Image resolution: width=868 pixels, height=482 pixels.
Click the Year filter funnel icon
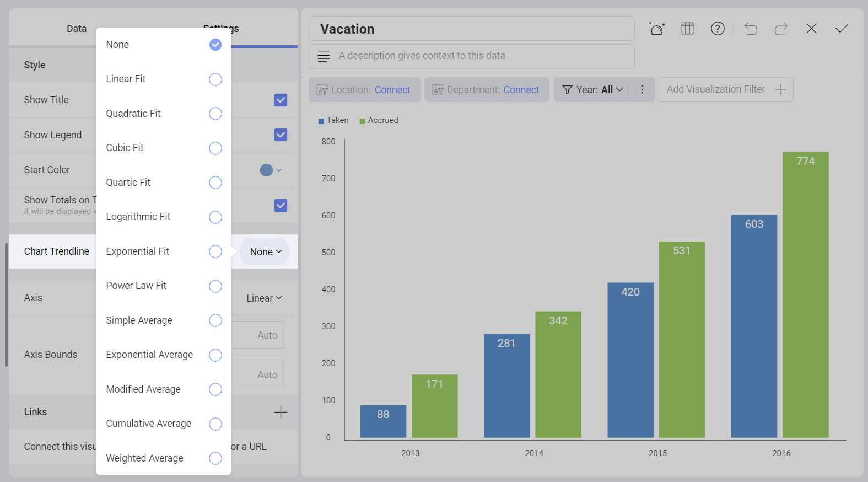click(x=567, y=90)
